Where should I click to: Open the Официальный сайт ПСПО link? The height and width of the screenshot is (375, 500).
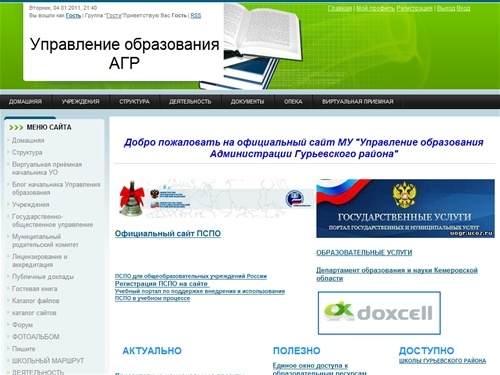coord(168,233)
